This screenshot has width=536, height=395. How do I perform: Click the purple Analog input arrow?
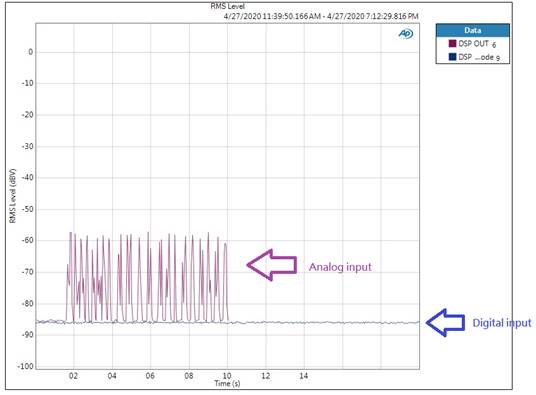(x=272, y=265)
